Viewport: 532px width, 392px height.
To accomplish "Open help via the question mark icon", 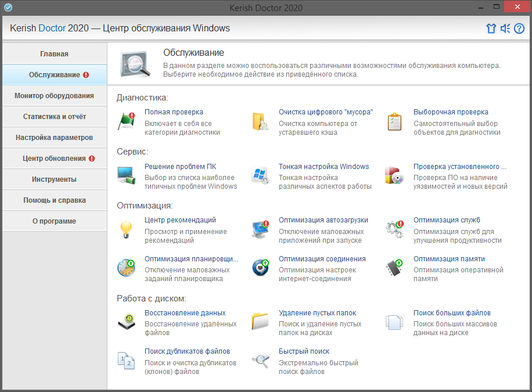I will point(519,28).
